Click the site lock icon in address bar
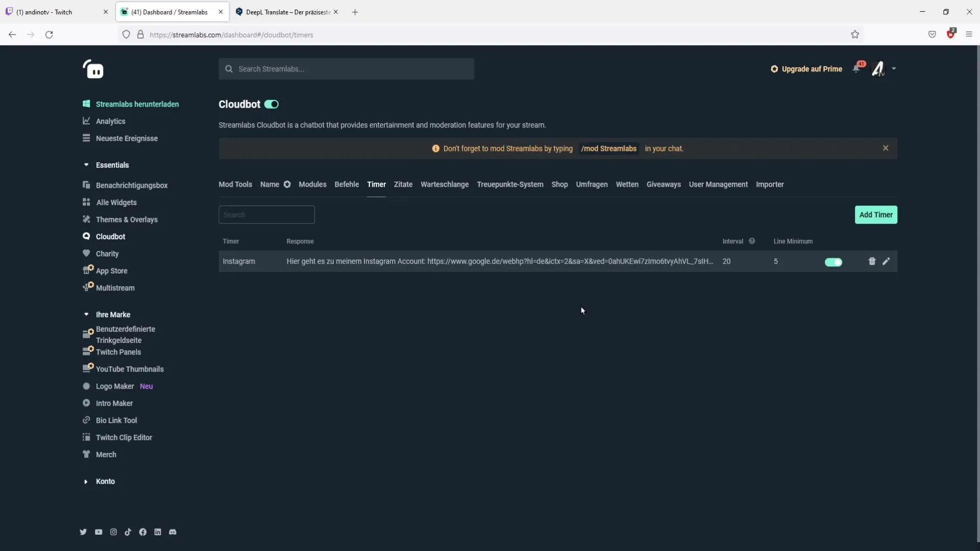The height and width of the screenshot is (551, 980). click(x=140, y=35)
